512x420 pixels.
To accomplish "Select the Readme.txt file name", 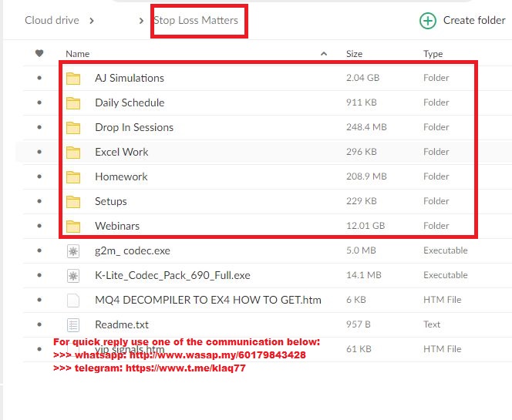I will pos(122,324).
